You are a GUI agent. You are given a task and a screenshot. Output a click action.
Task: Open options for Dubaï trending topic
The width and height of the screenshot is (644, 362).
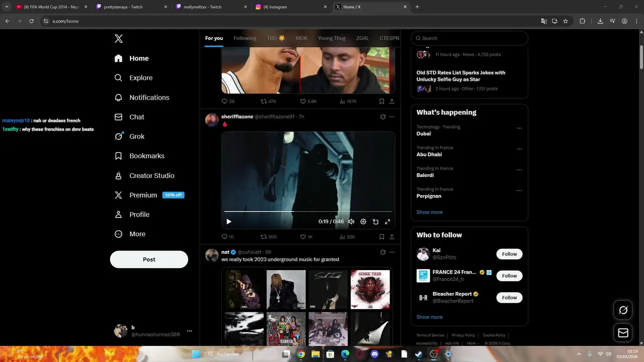(x=519, y=128)
